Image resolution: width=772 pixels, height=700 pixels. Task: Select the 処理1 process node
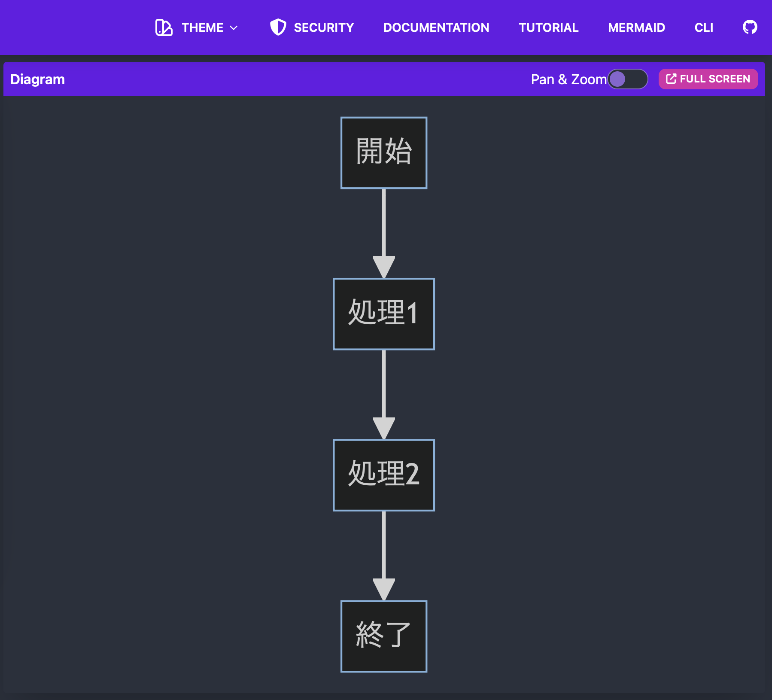click(383, 314)
